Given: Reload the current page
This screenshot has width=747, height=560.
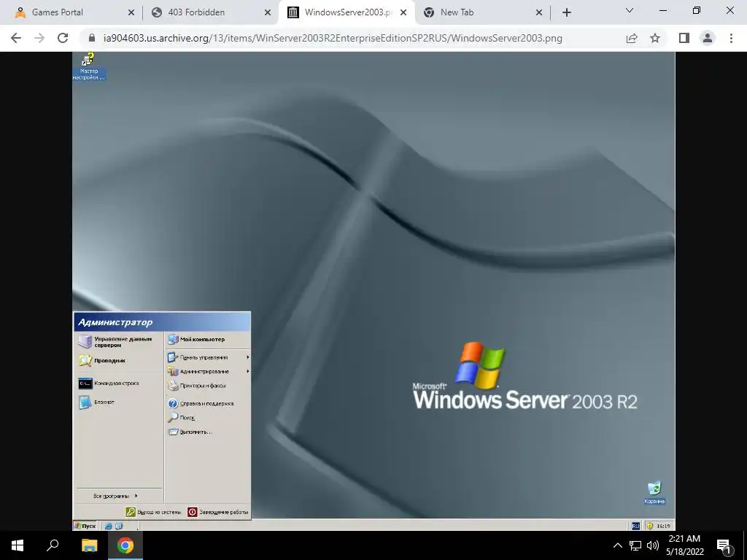Looking at the screenshot, I should (63, 38).
